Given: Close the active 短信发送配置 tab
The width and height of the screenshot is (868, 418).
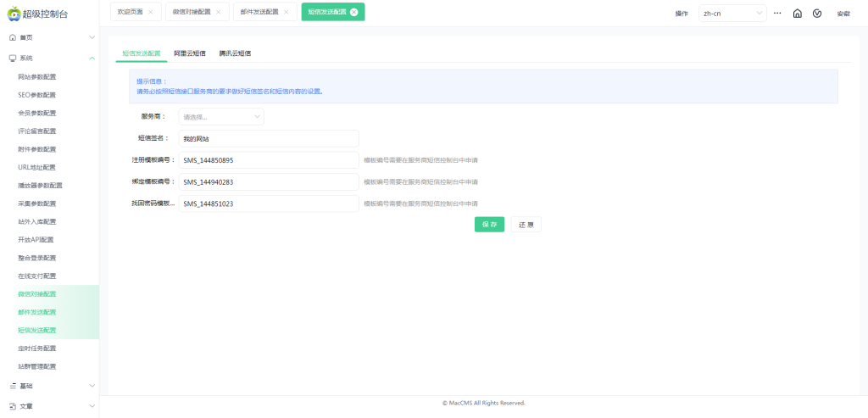Looking at the screenshot, I should (x=353, y=12).
